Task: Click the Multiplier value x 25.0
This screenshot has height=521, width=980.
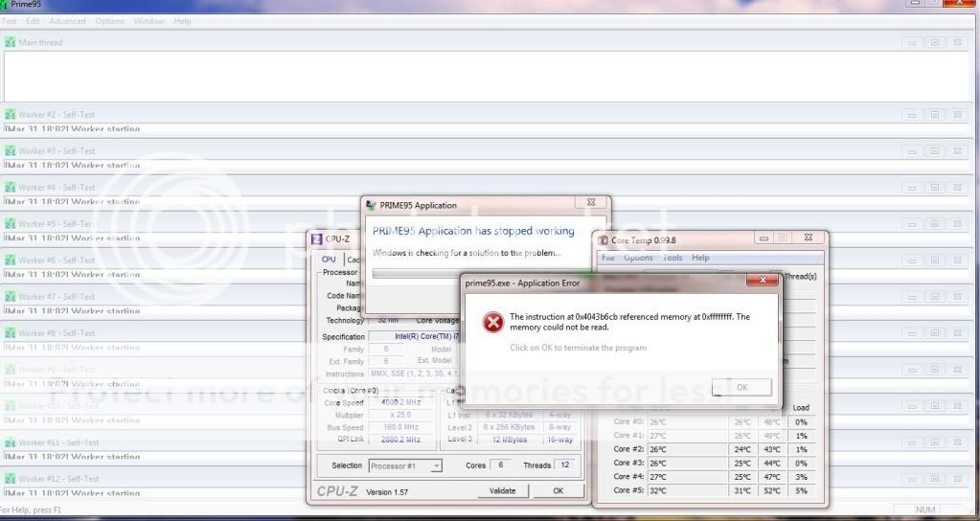Action: [401, 416]
